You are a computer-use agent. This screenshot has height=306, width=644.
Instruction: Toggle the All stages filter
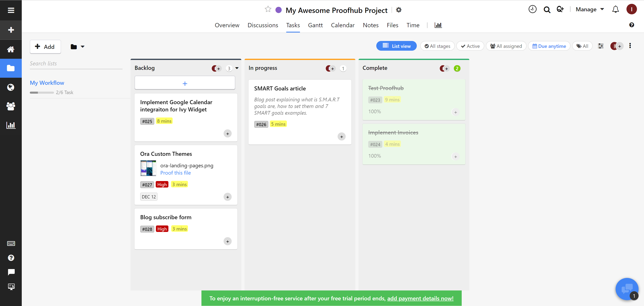(437, 46)
